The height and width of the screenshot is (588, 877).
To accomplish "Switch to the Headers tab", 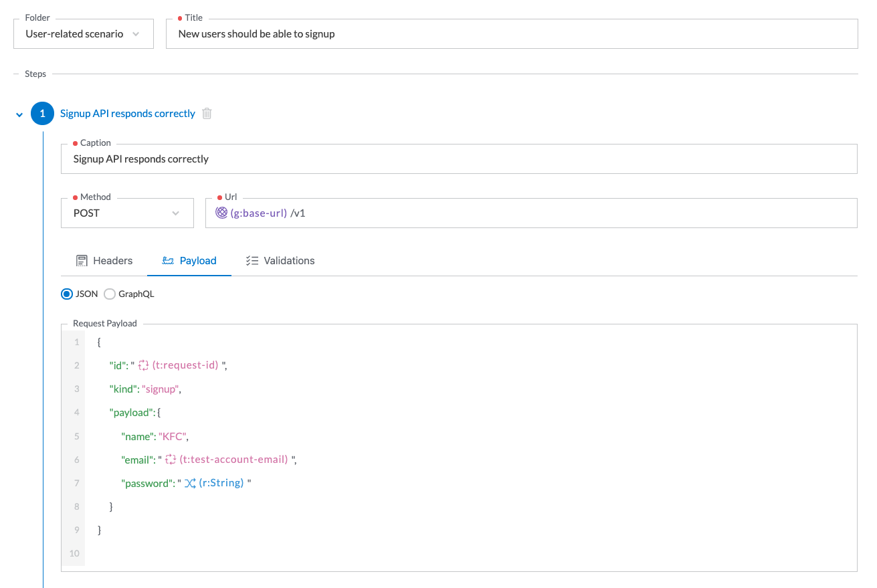I will [x=104, y=261].
